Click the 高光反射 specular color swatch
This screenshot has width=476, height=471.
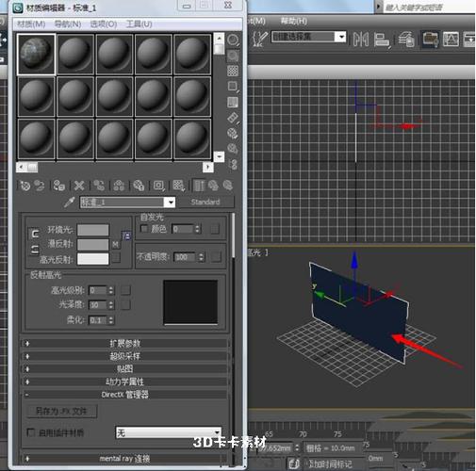pyautogui.click(x=93, y=259)
